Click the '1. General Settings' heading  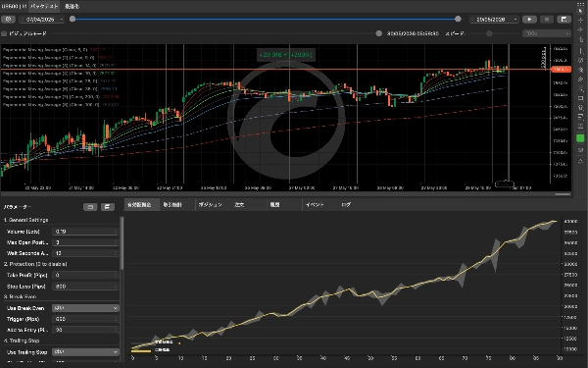(25, 220)
